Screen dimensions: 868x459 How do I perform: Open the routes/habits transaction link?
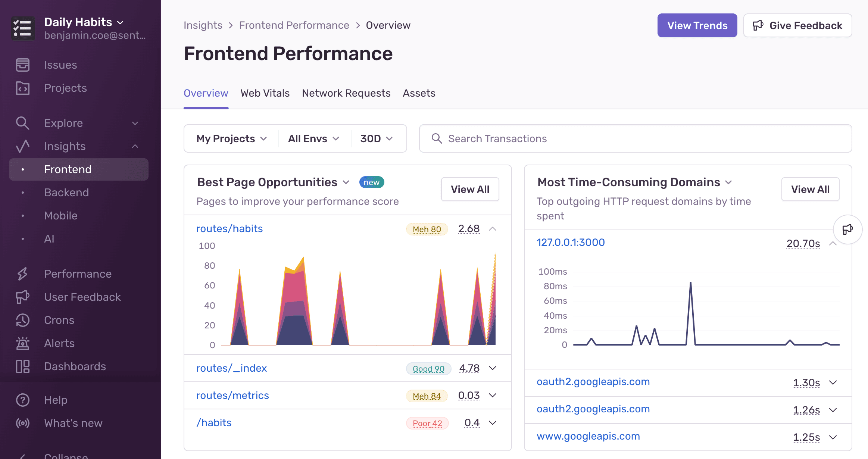[230, 228]
